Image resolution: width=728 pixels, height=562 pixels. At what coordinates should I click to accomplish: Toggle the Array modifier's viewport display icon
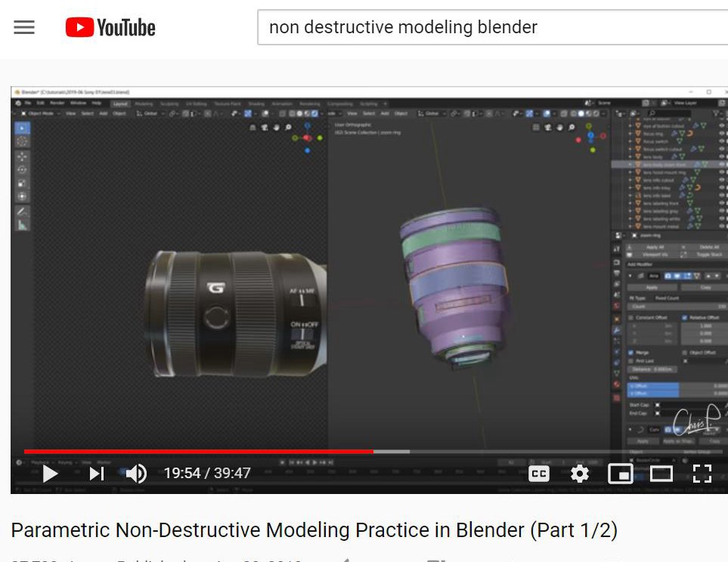pyautogui.click(x=678, y=275)
